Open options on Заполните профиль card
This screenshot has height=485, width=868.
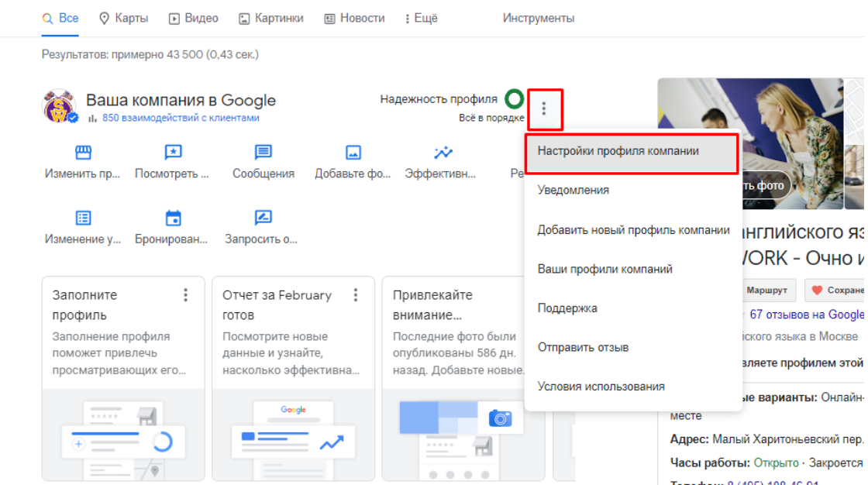185,295
